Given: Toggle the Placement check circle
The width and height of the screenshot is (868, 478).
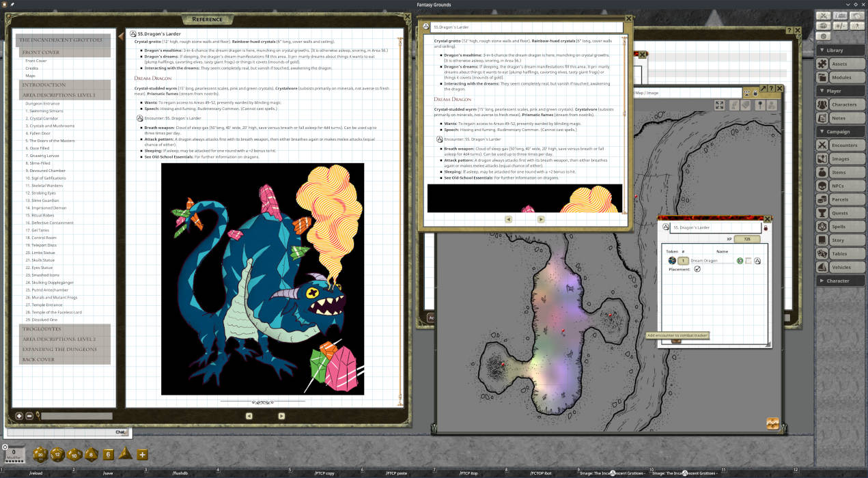Looking at the screenshot, I should pyautogui.click(x=697, y=269).
